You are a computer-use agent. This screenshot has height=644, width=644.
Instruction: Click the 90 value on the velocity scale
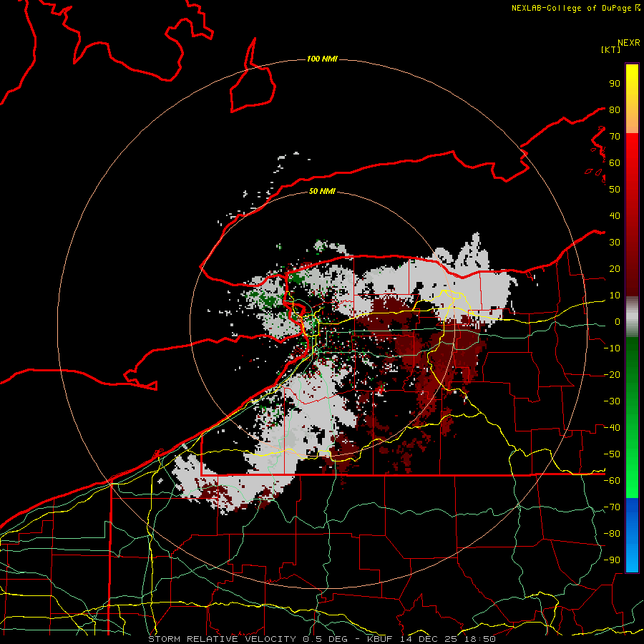615,84
